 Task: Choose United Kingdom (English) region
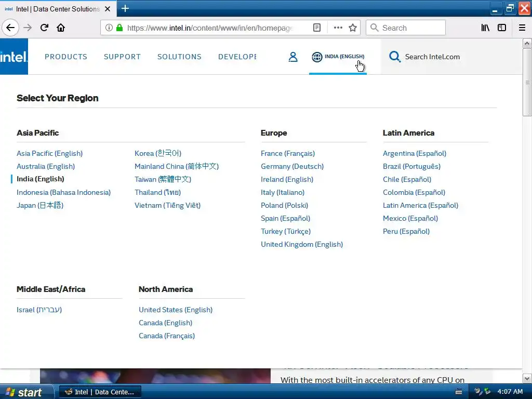302,244
